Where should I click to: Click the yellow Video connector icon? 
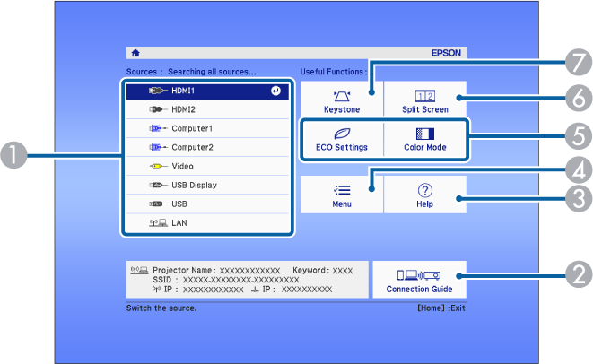pos(157,166)
